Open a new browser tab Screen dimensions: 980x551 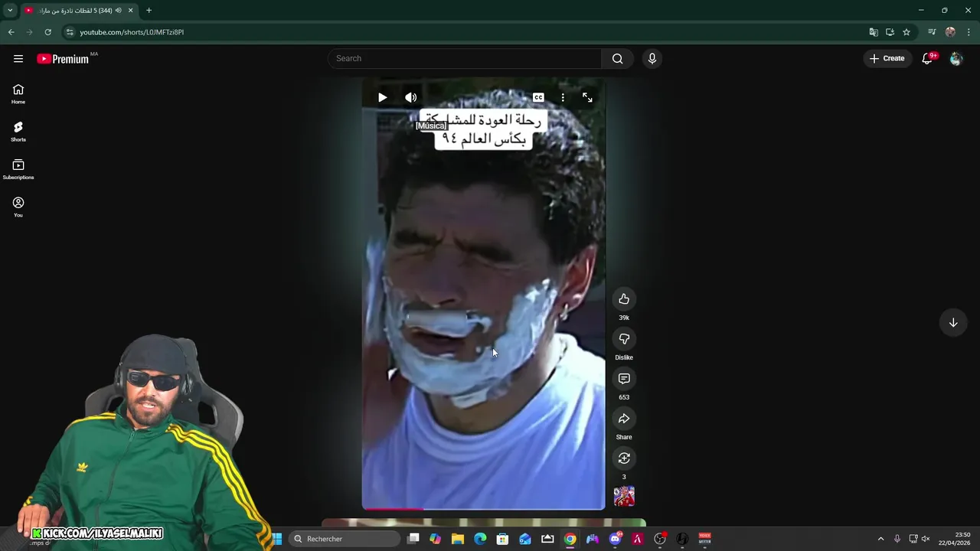pos(149,11)
